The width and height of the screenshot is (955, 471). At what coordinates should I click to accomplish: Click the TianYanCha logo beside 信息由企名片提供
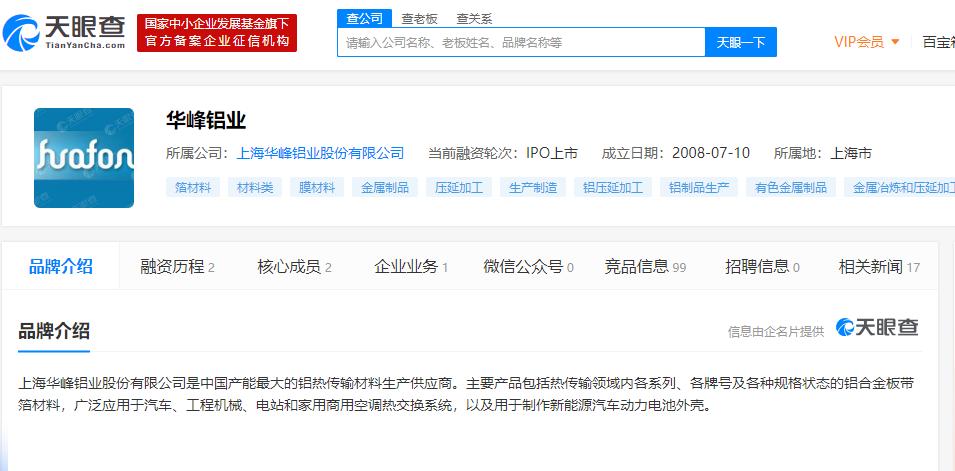tap(877, 328)
